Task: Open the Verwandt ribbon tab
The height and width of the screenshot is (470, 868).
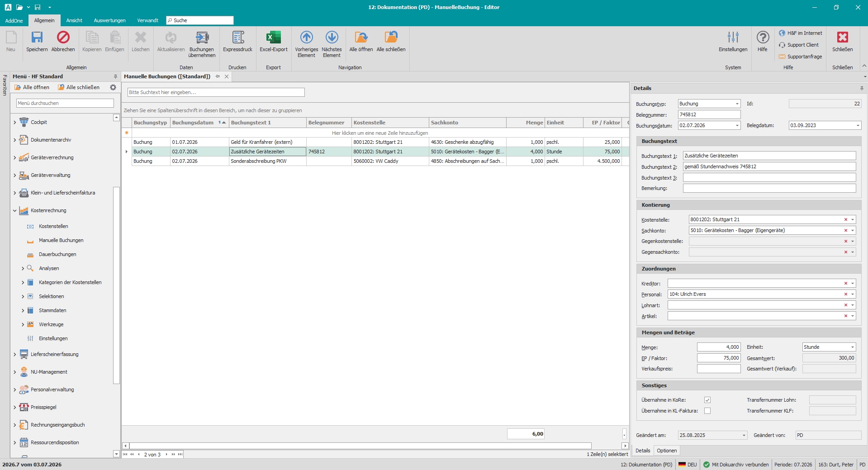Action: (x=147, y=20)
